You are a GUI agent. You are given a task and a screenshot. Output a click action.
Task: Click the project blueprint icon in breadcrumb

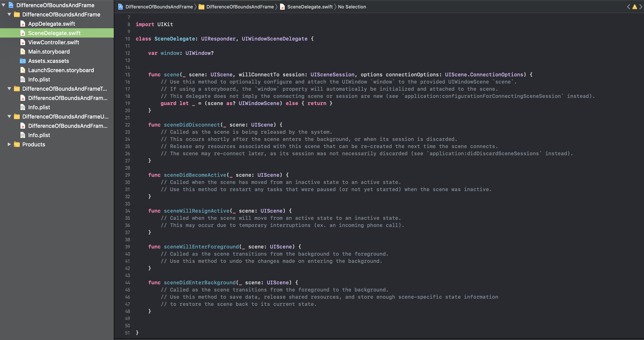click(x=121, y=7)
